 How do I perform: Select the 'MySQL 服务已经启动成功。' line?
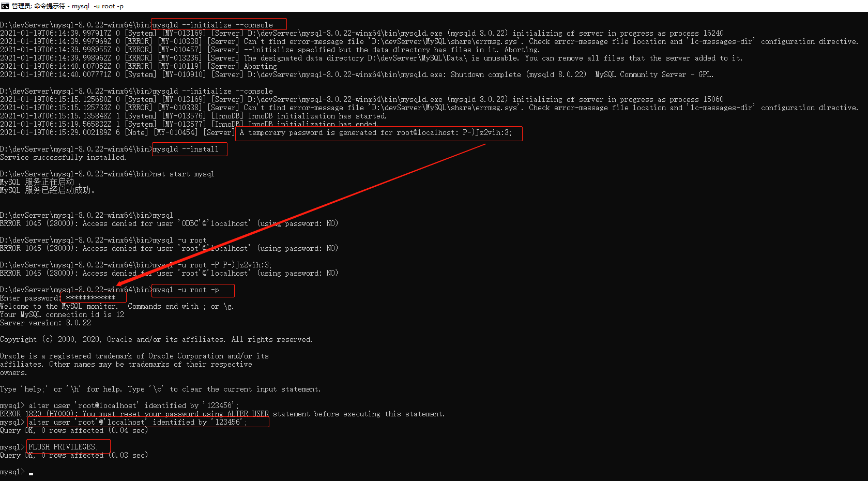(48, 190)
